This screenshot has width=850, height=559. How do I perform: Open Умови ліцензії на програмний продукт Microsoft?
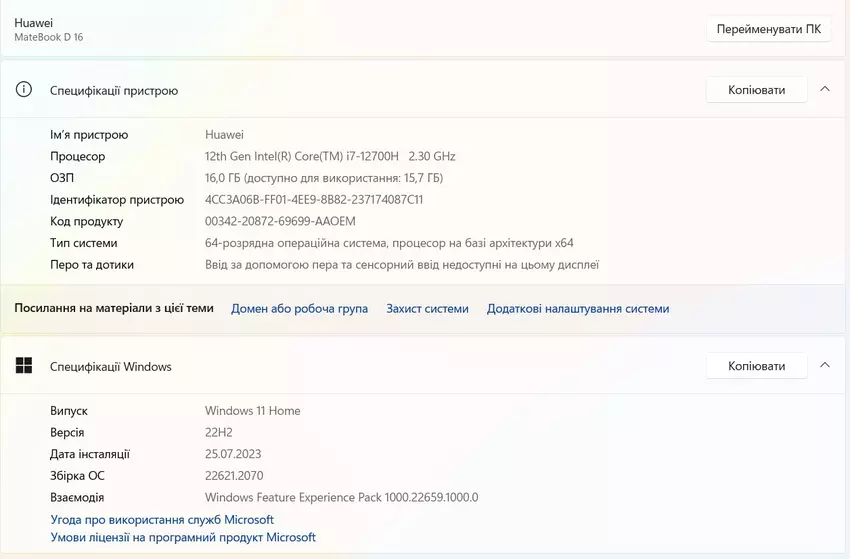pos(183,538)
